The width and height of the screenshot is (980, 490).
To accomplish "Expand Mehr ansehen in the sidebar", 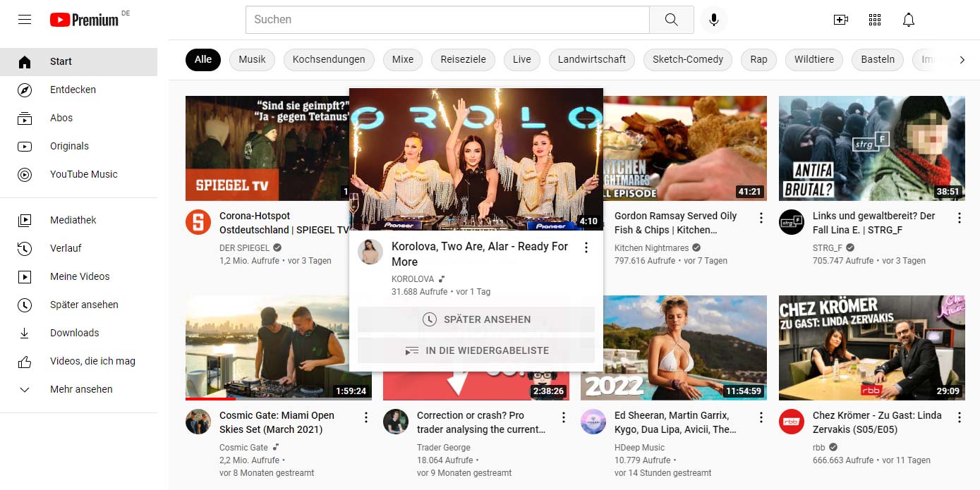I will [x=78, y=389].
